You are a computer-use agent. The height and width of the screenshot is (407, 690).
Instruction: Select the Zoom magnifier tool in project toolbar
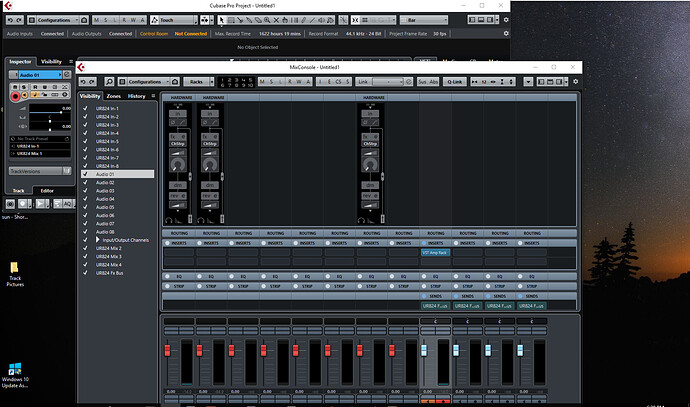[x=267, y=20]
